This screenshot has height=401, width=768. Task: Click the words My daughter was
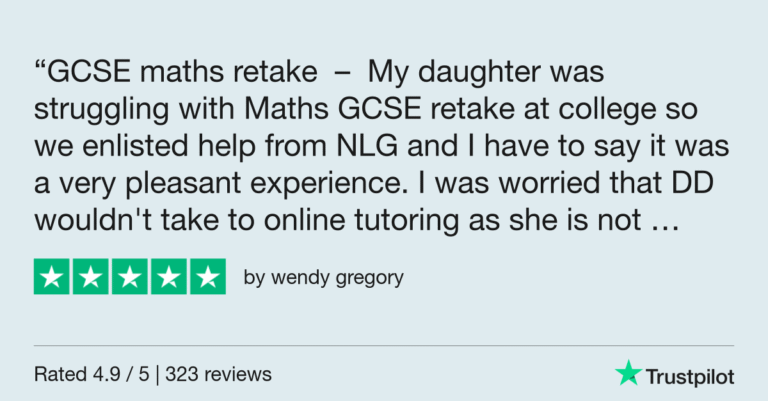pos(486,72)
